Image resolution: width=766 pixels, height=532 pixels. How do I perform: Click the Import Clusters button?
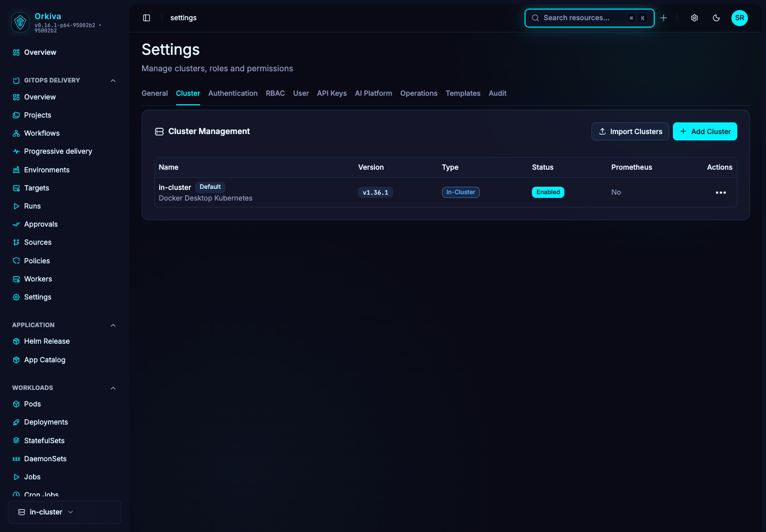click(x=630, y=131)
